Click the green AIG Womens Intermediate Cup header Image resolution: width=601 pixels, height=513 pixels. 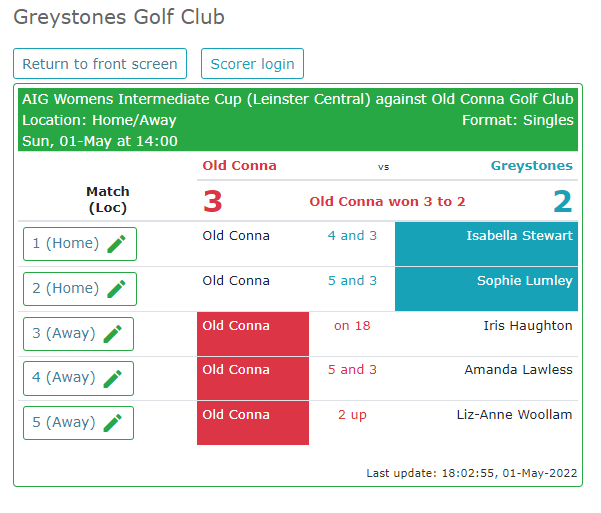pos(298,120)
